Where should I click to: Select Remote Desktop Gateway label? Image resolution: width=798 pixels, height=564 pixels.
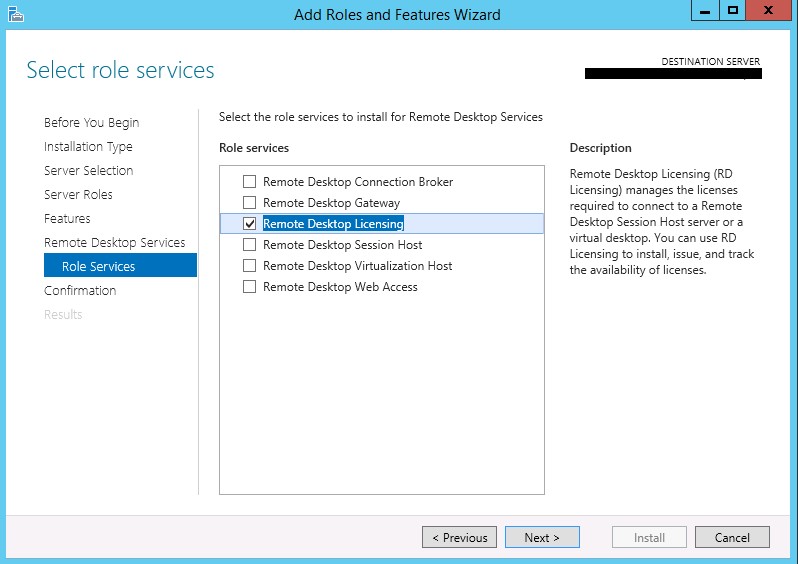(x=331, y=203)
